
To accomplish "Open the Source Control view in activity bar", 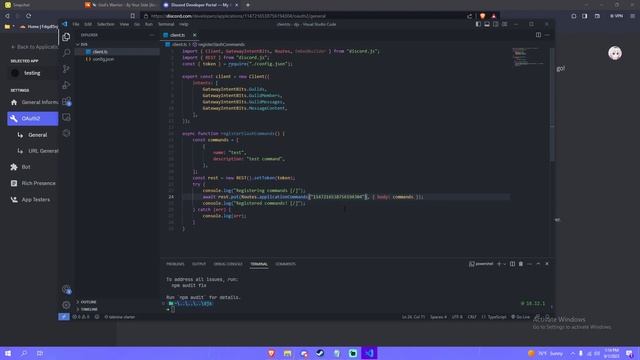I will coord(66,69).
